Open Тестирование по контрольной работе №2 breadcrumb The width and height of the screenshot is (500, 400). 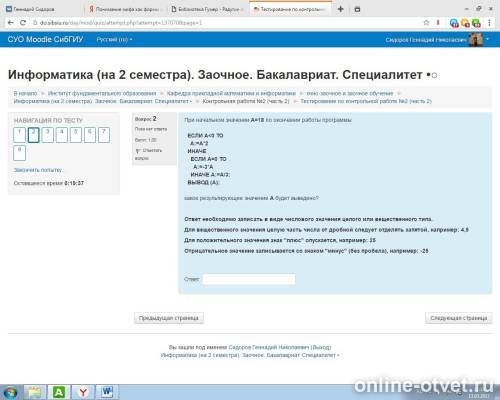[366, 101]
